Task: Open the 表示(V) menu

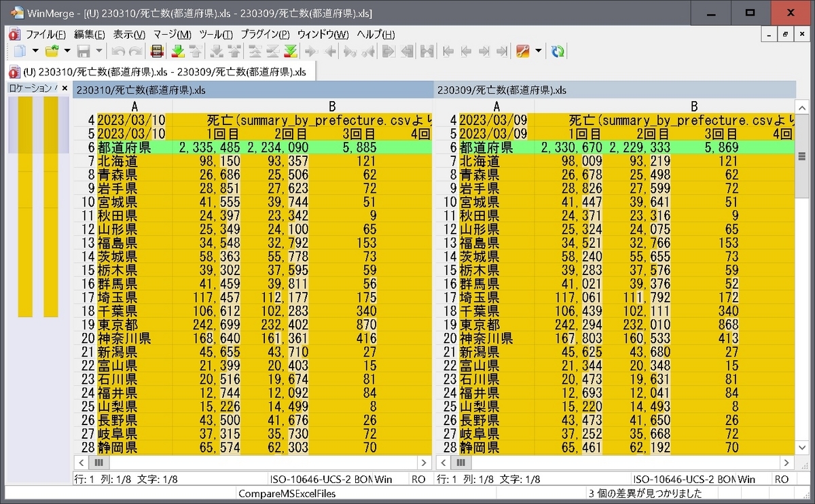Action: [x=129, y=35]
